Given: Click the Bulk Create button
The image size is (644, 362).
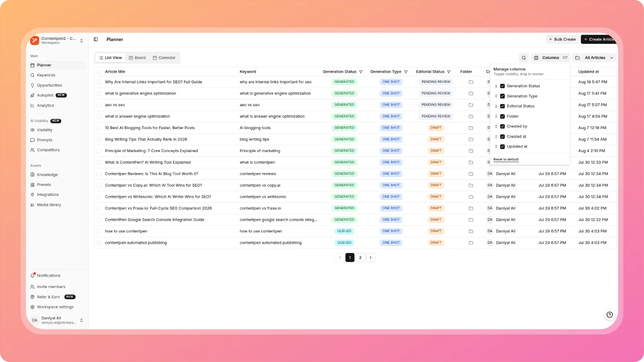Looking at the screenshot, I should [562, 39].
